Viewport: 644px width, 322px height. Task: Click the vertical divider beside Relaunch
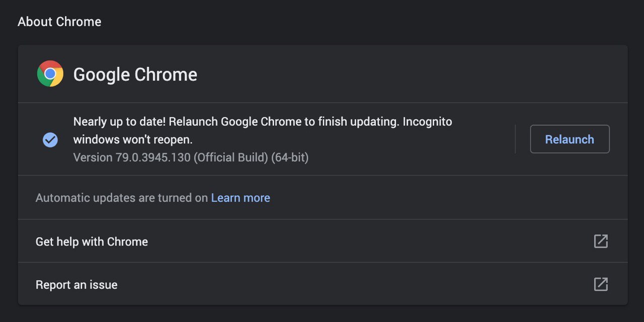[x=515, y=139]
